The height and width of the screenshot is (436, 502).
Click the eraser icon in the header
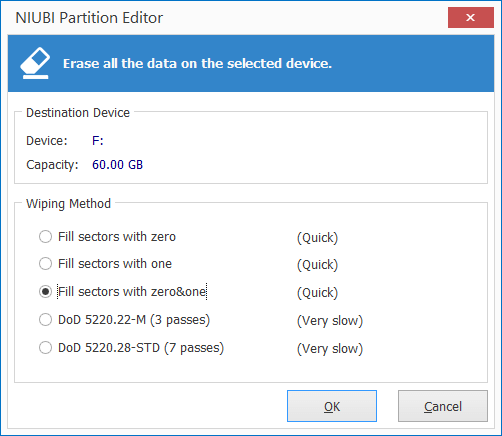pyautogui.click(x=35, y=63)
